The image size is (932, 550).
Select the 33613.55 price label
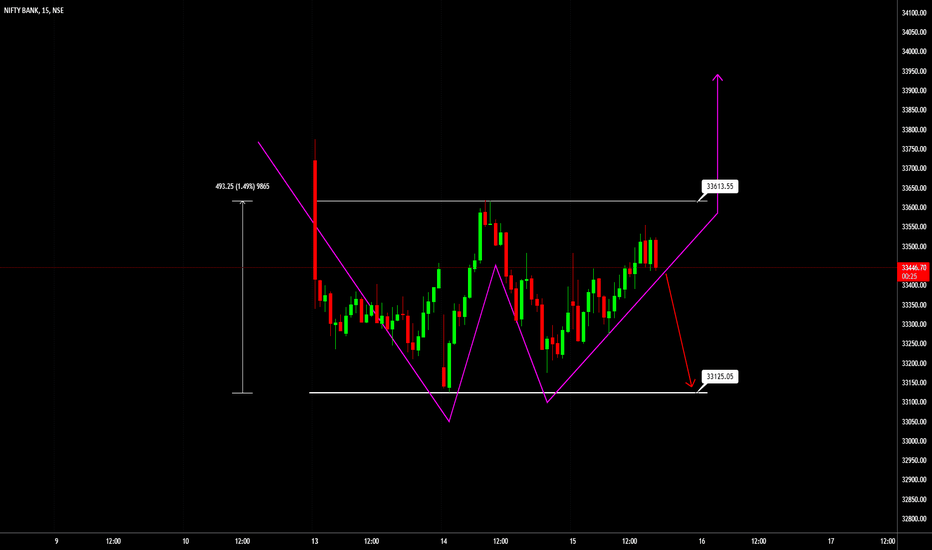tap(720, 187)
